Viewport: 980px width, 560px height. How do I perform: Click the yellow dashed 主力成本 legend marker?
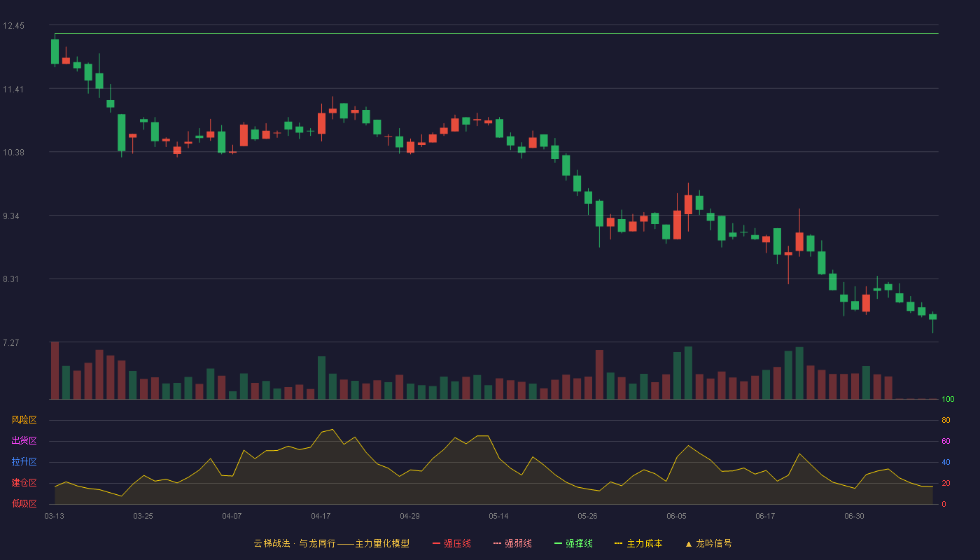coord(618,543)
